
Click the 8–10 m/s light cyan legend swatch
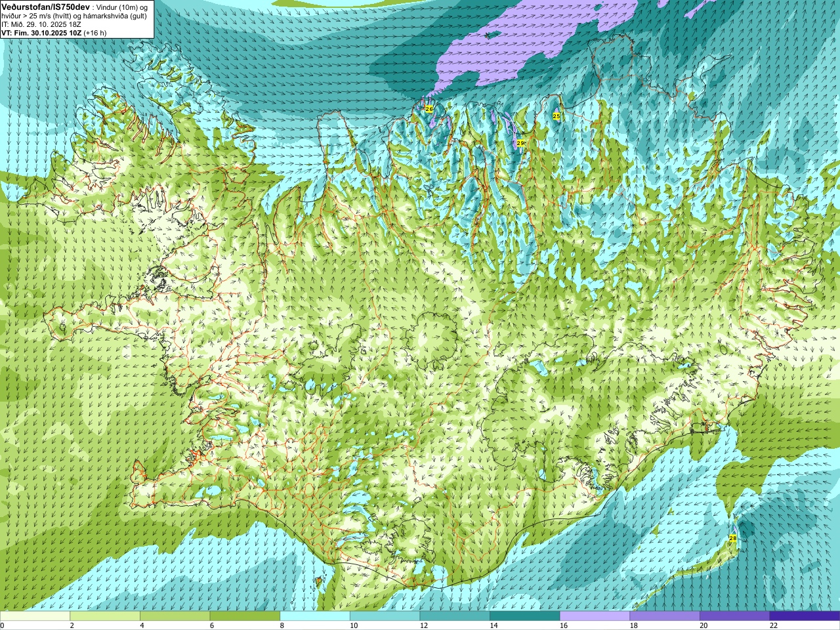tap(315, 616)
